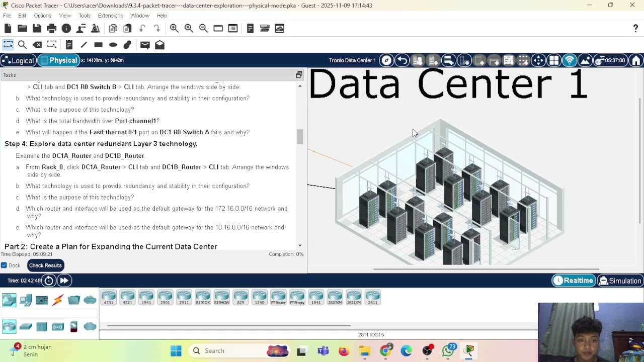This screenshot has height=362, width=644.
Task: Open the network information icon
Action: [66, 29]
